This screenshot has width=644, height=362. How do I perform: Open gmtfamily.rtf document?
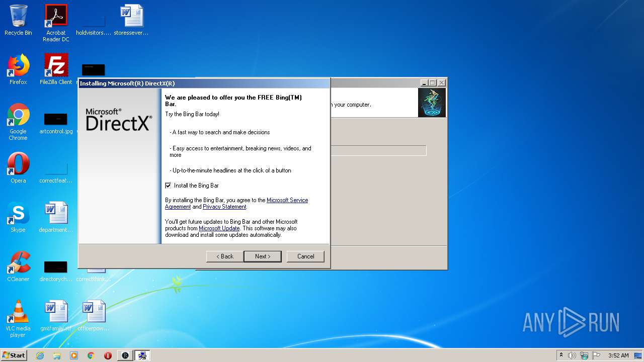[56, 316]
